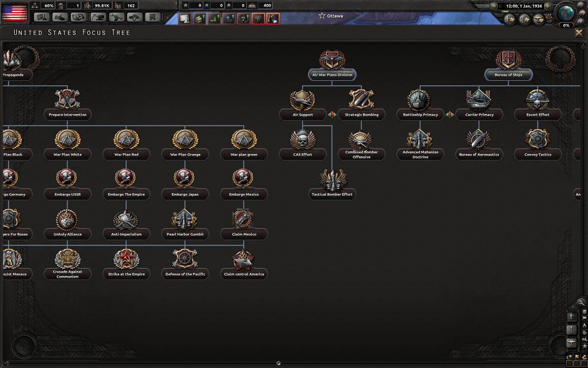
Task: Click the Escort Effort focus icon
Action: [537, 99]
